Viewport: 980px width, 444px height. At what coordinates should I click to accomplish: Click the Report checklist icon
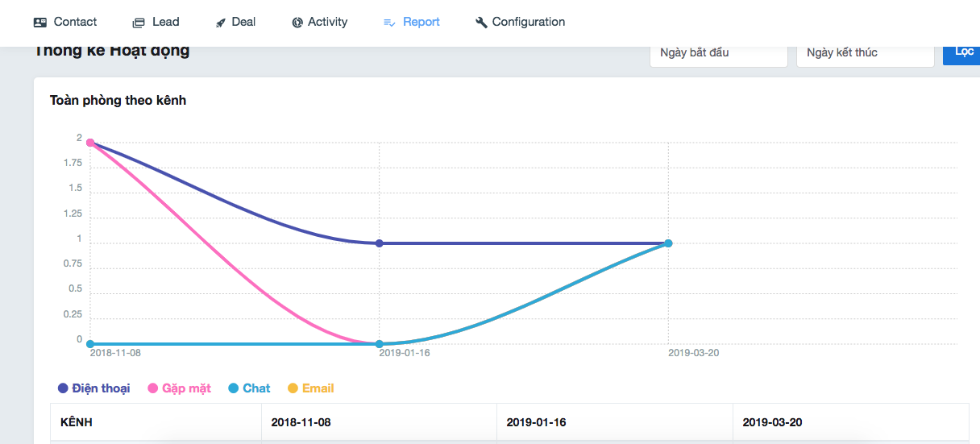[389, 23]
